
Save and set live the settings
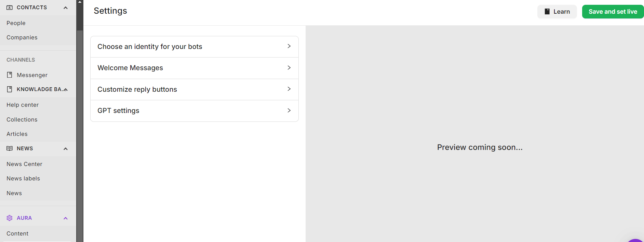point(613,12)
